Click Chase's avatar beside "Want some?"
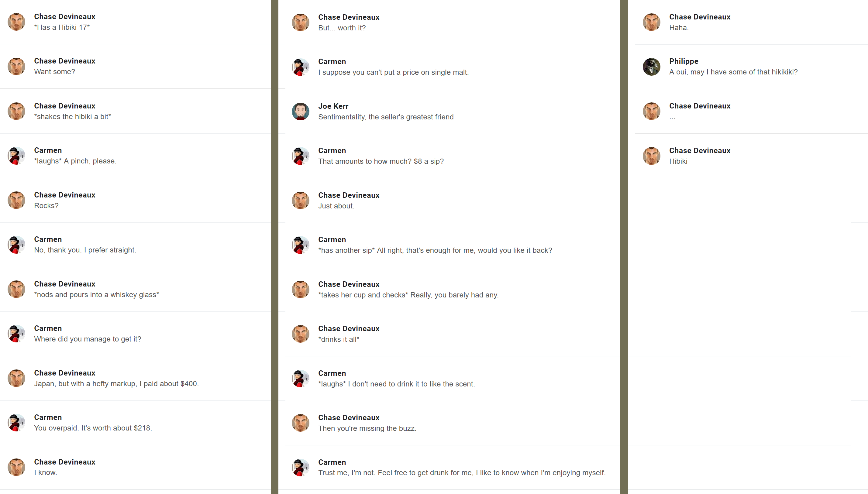 coord(16,67)
